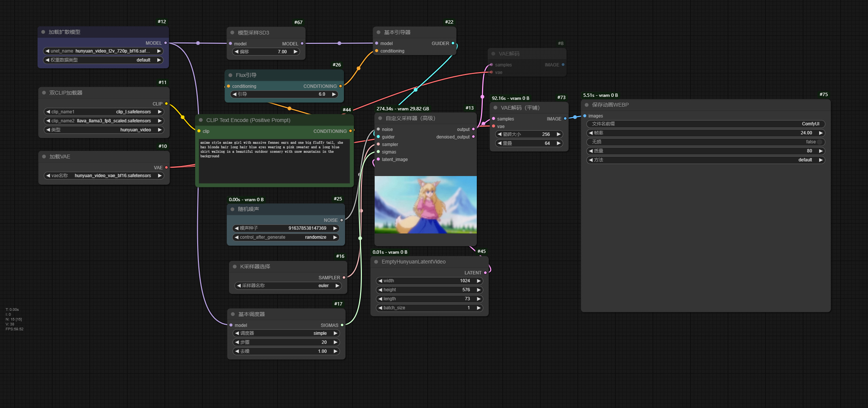Decrease the 步骤 value with left arrow
868x408 pixels.
236,342
